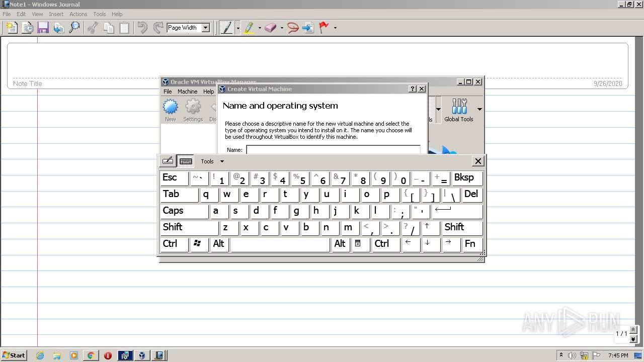Click New in VirtualBox Manager toolbar
This screenshot has width=644, height=362.
pos(171,110)
